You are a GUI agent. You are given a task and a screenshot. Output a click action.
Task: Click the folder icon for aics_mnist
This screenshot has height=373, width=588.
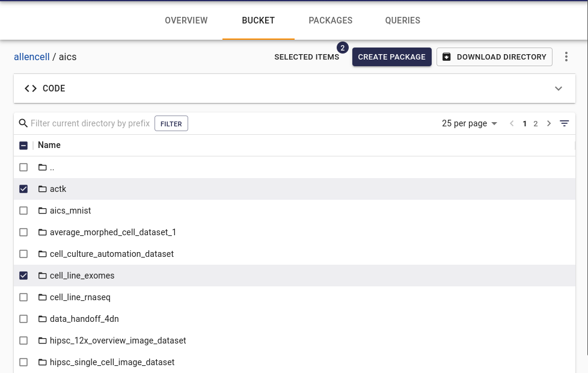coord(42,211)
